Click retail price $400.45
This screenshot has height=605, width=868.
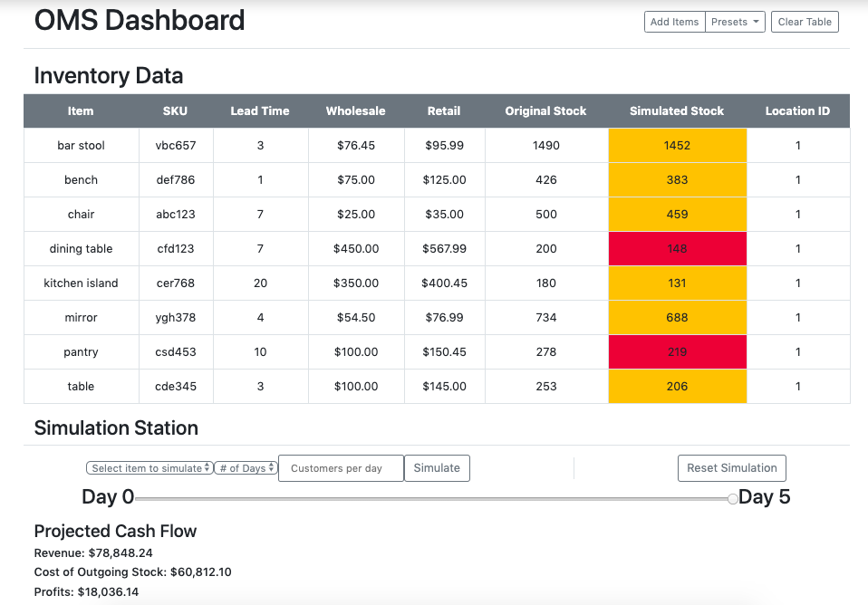pyautogui.click(x=444, y=283)
